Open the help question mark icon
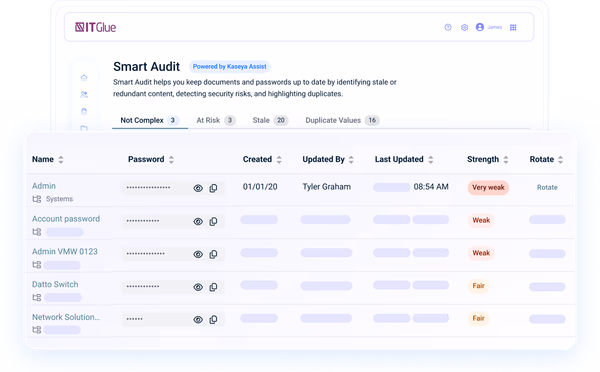The image size is (600, 372). pyautogui.click(x=448, y=27)
